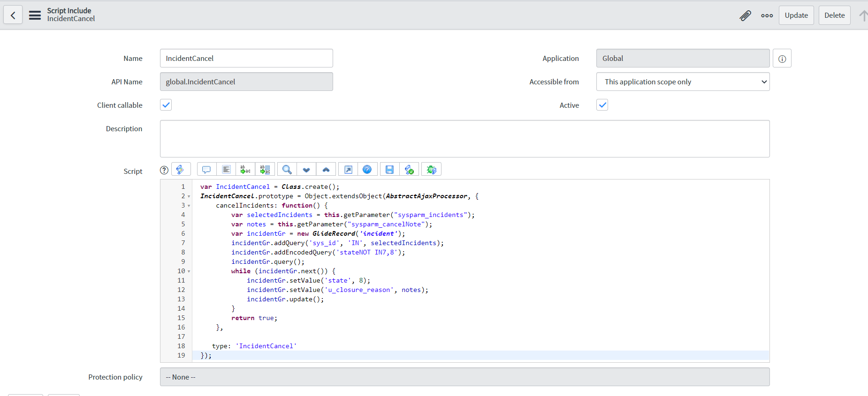The width and height of the screenshot is (868, 396).
Task: Collapse code fold at line 10
Action: pyautogui.click(x=189, y=271)
